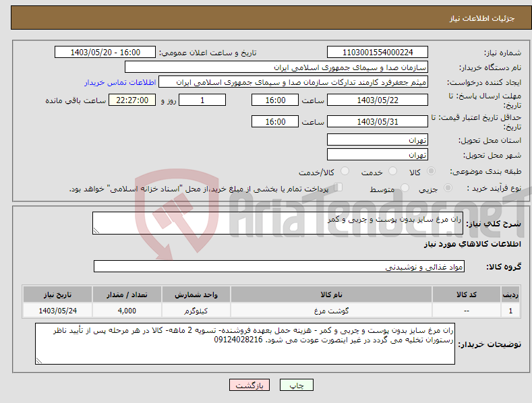Image resolution: width=532 pixels, height=403 pixels.
Task: Select the کالا radio button
Action: tap(431, 171)
